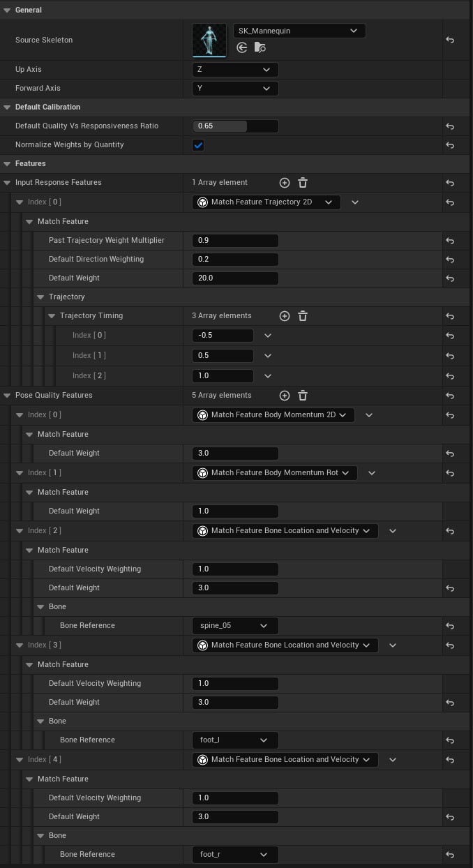473x868 pixels.
Task: Reset foot_r Bone Reference to default
Action: pyautogui.click(x=450, y=855)
